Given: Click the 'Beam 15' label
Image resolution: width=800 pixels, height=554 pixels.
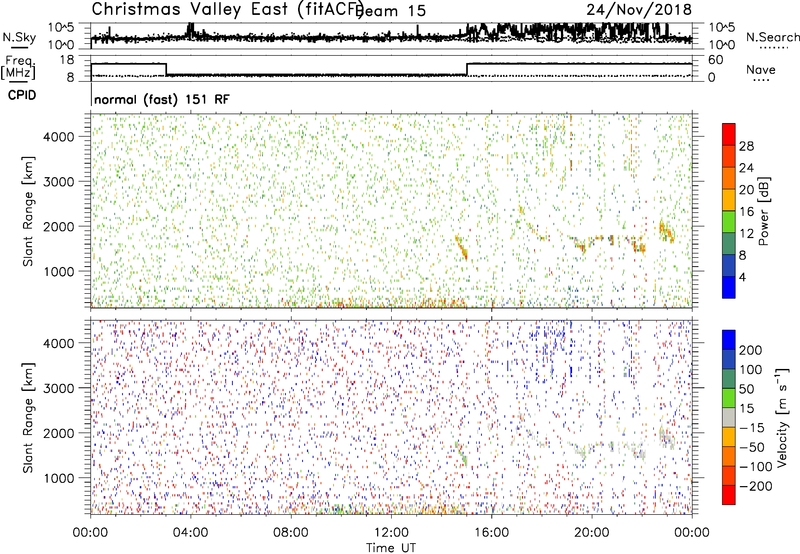Looking at the screenshot, I should [x=392, y=11].
